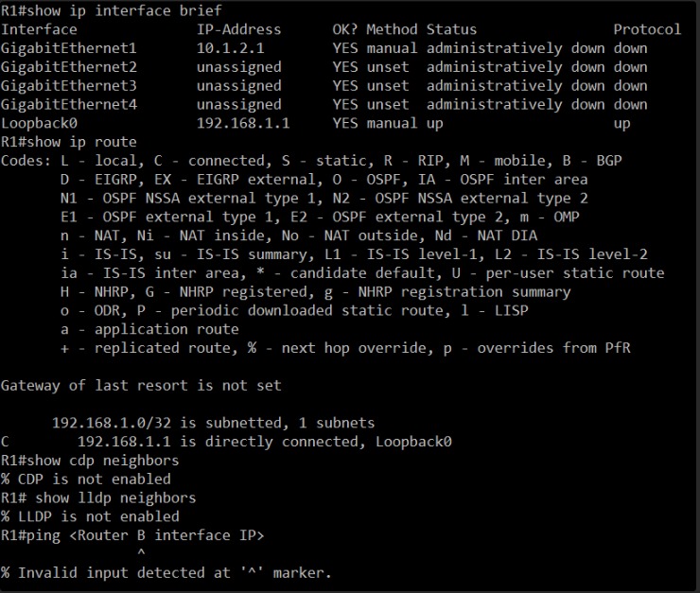This screenshot has height=593, width=700.
Task: Click the 192.168.1.0/32 subnetted line
Action: pyautogui.click(x=214, y=423)
